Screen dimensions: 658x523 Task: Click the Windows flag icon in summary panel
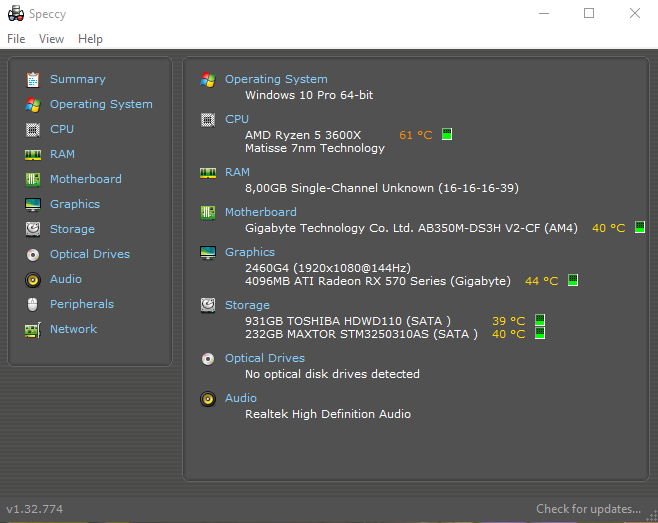coord(208,79)
